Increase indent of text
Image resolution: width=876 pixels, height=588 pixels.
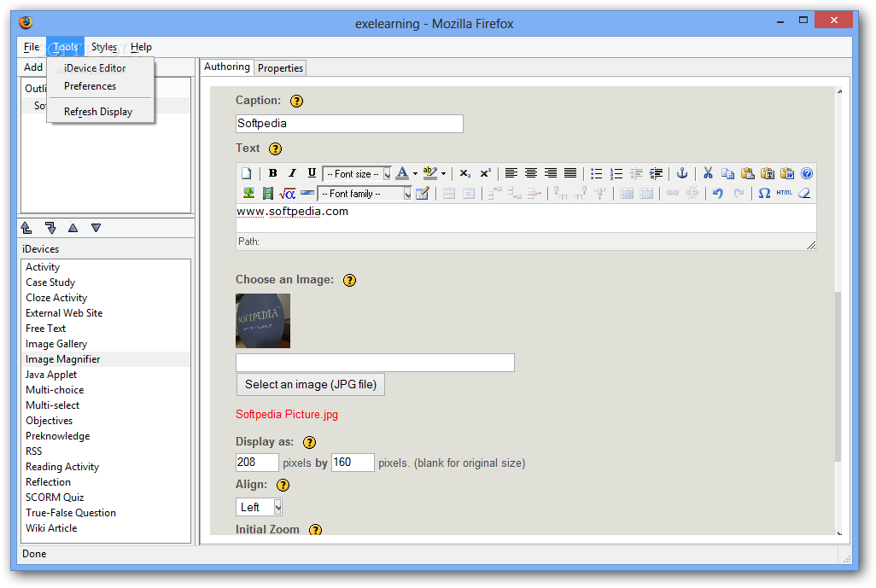pos(656,173)
